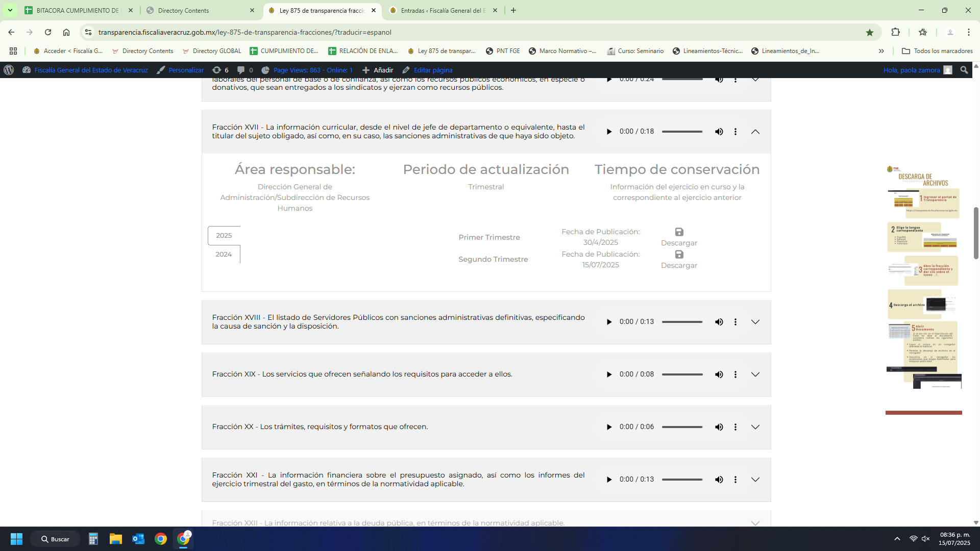This screenshot has height=551, width=980.
Task: Play the Fracción XVII audio
Action: click(609, 132)
